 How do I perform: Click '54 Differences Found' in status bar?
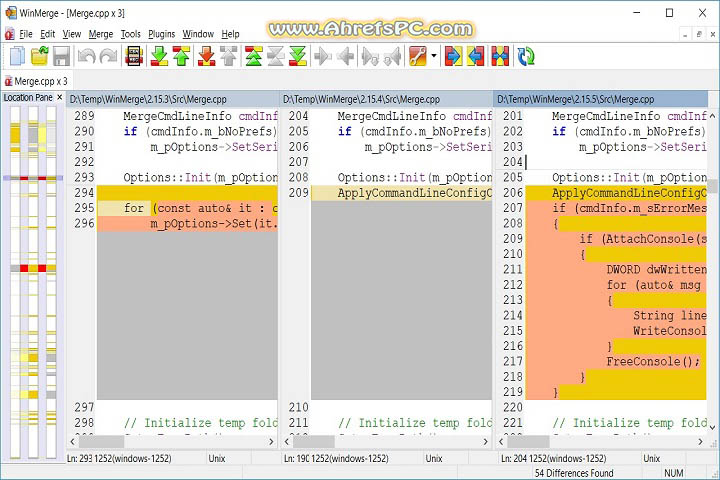pyautogui.click(x=574, y=473)
